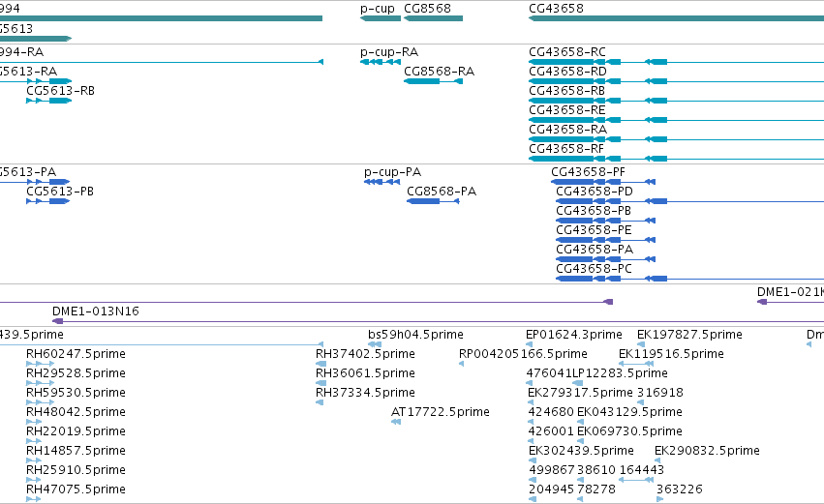Open EST label RH59530.5prime
This screenshot has width=824, height=504.
coord(76,393)
